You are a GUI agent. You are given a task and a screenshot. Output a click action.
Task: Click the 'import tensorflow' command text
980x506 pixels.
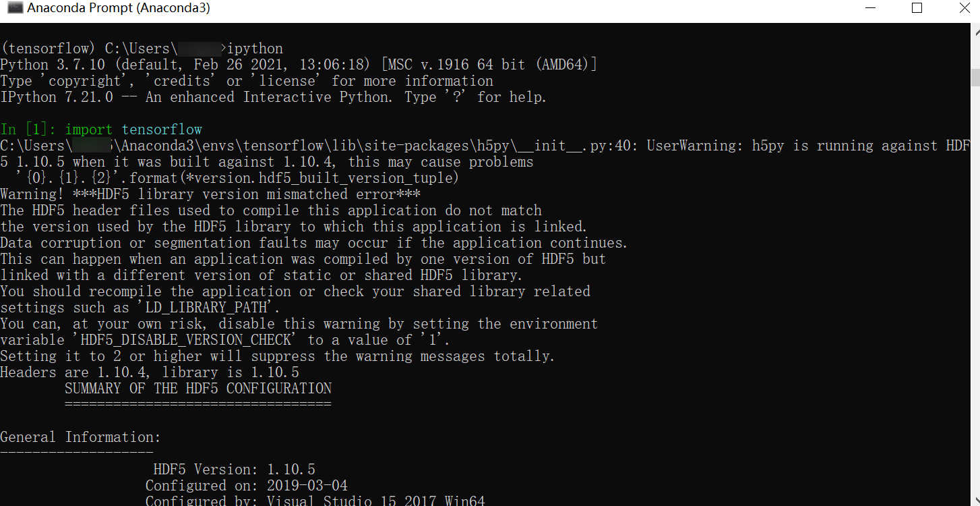133,129
